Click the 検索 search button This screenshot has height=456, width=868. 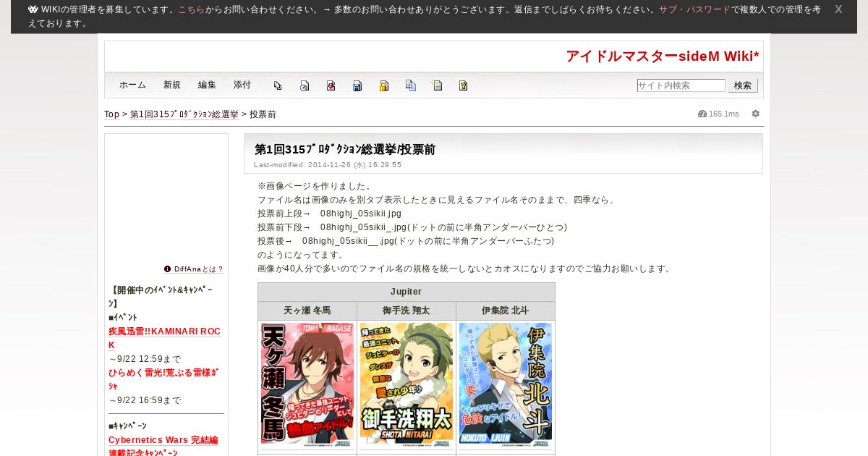click(743, 85)
